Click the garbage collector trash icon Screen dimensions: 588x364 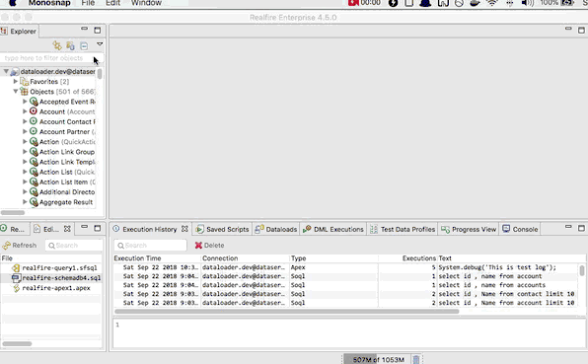(x=416, y=359)
